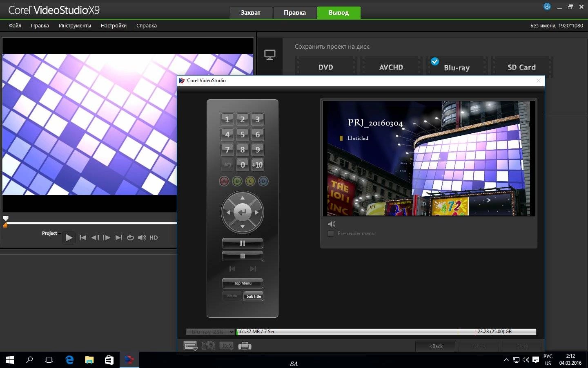Viewport: 588px width, 368px height.
Task: Click the Enter button in d-pad center
Action: 243,212
